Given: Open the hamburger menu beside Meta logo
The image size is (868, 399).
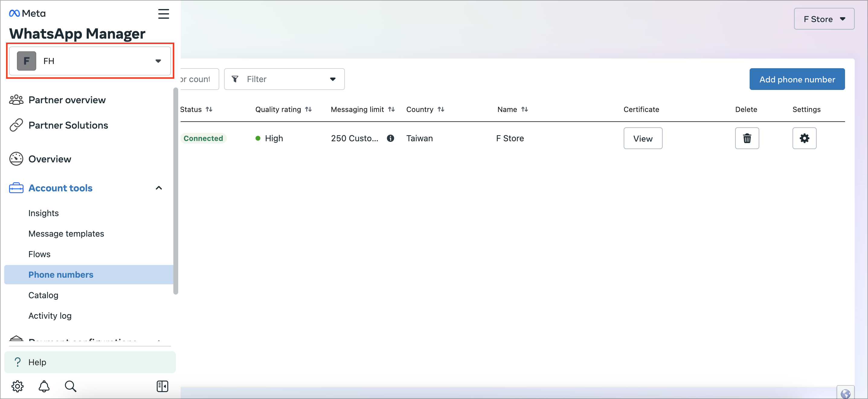Looking at the screenshot, I should (163, 14).
